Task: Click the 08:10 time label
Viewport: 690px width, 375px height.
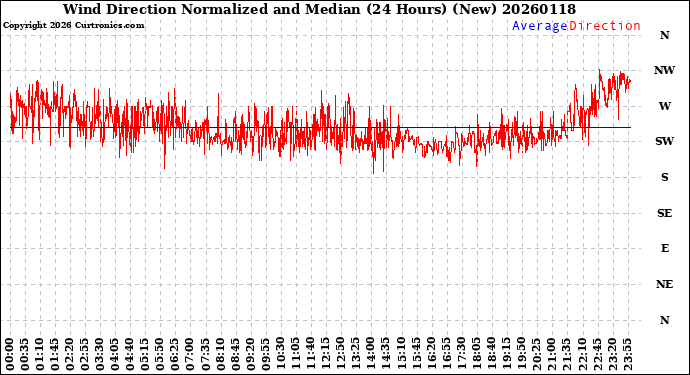Action: [220, 355]
